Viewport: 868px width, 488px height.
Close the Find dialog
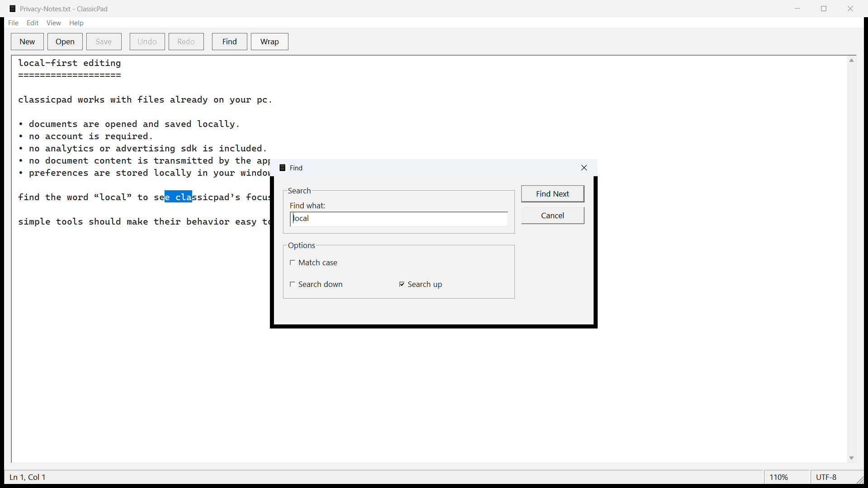click(x=584, y=168)
